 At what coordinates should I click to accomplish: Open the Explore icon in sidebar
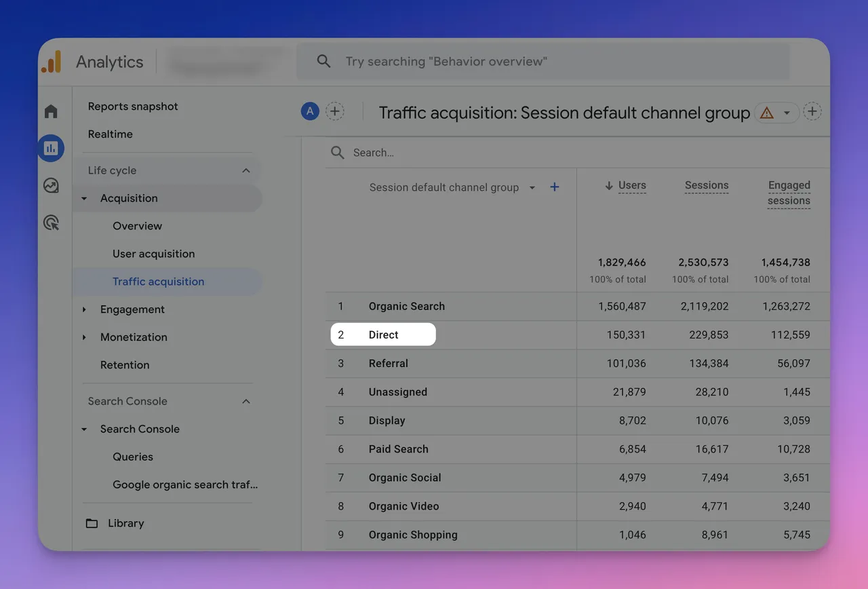(x=51, y=185)
